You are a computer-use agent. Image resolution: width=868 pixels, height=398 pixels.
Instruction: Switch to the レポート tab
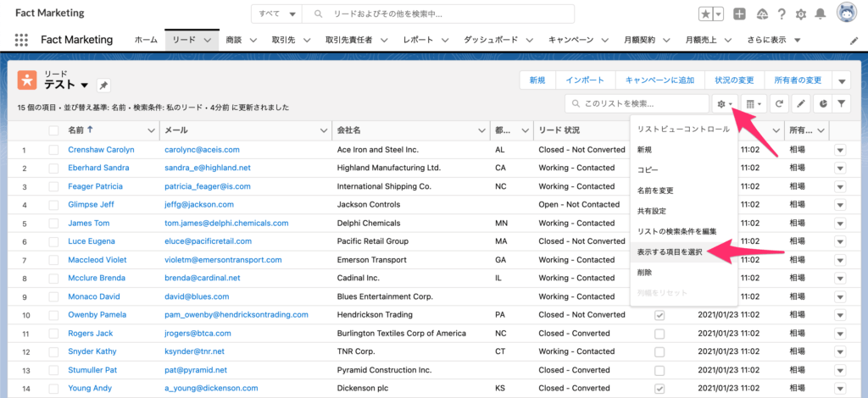click(418, 40)
